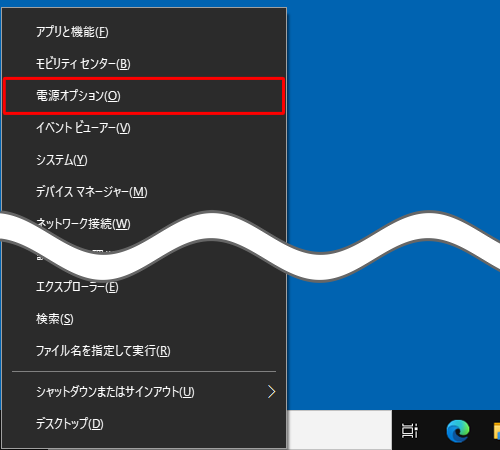Image resolution: width=500 pixels, height=450 pixels.
Task: Click the taskbar search box
Action: click(339, 430)
